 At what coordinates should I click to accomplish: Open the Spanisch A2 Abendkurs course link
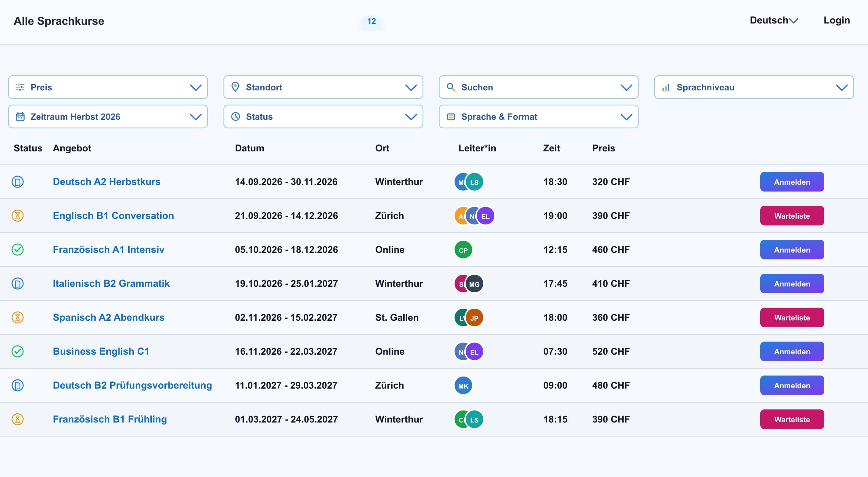coord(108,317)
